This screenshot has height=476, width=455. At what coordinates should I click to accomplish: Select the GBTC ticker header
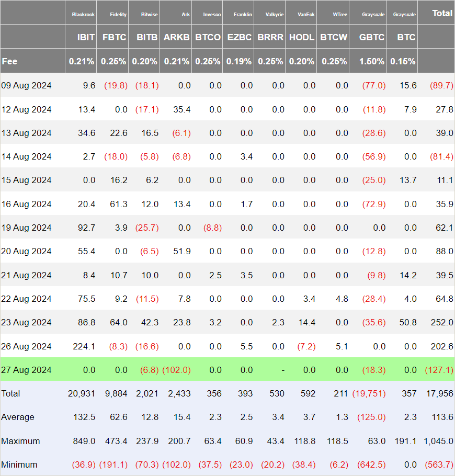tap(372, 37)
